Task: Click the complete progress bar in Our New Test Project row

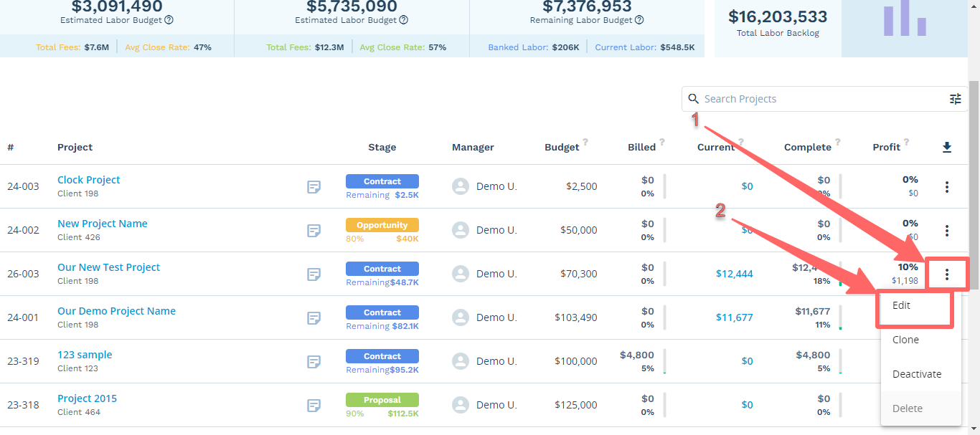Action: 840,274
